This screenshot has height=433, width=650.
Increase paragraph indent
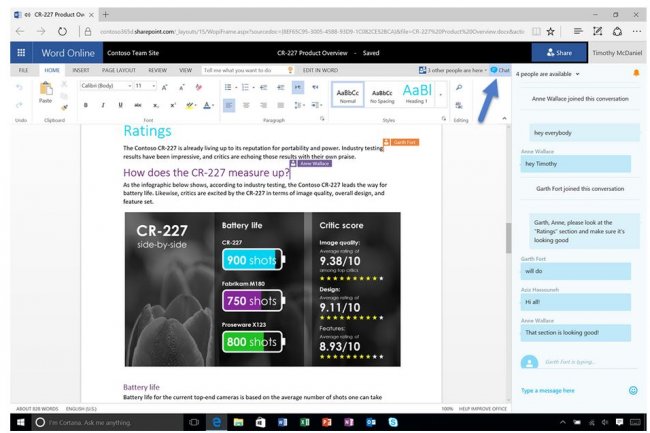point(281,87)
